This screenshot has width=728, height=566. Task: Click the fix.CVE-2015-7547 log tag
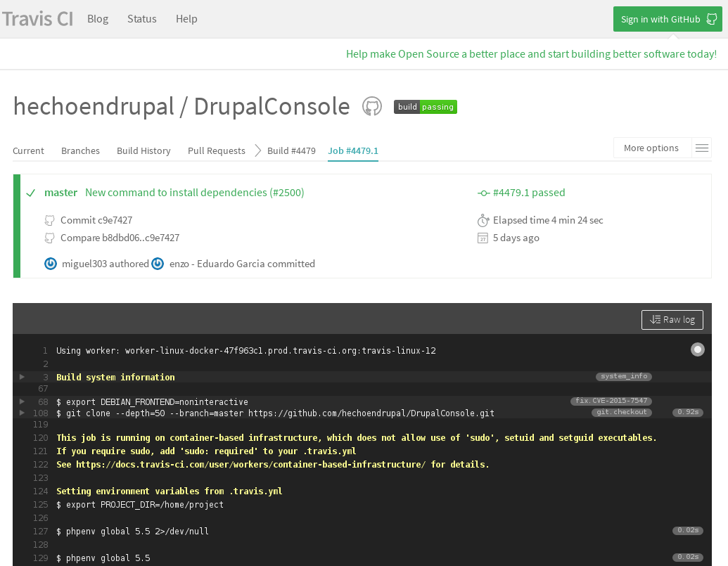(x=611, y=400)
